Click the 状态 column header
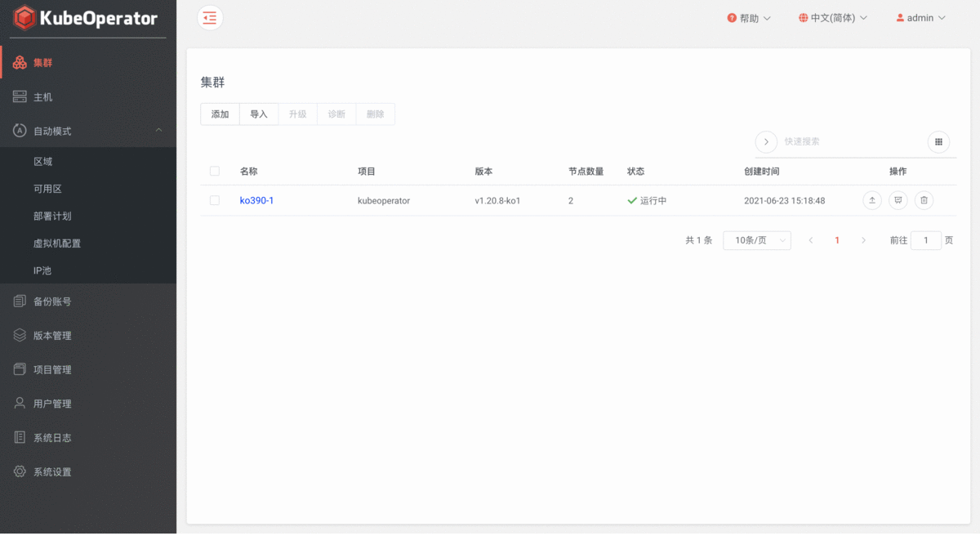980x536 pixels. (x=636, y=172)
